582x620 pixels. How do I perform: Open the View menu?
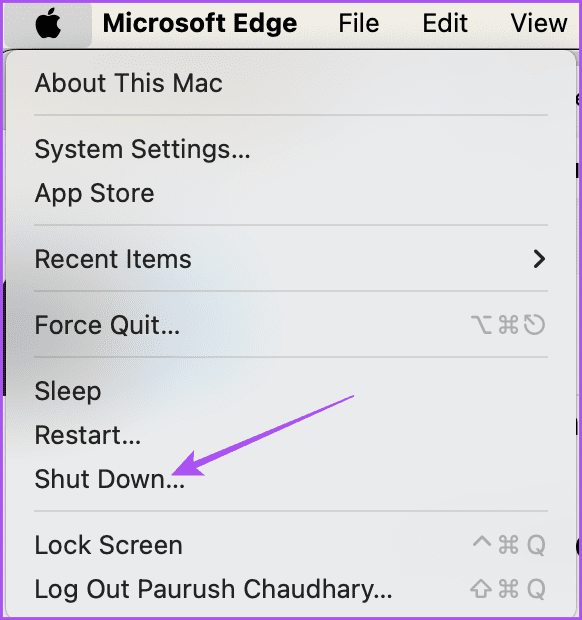tap(539, 23)
